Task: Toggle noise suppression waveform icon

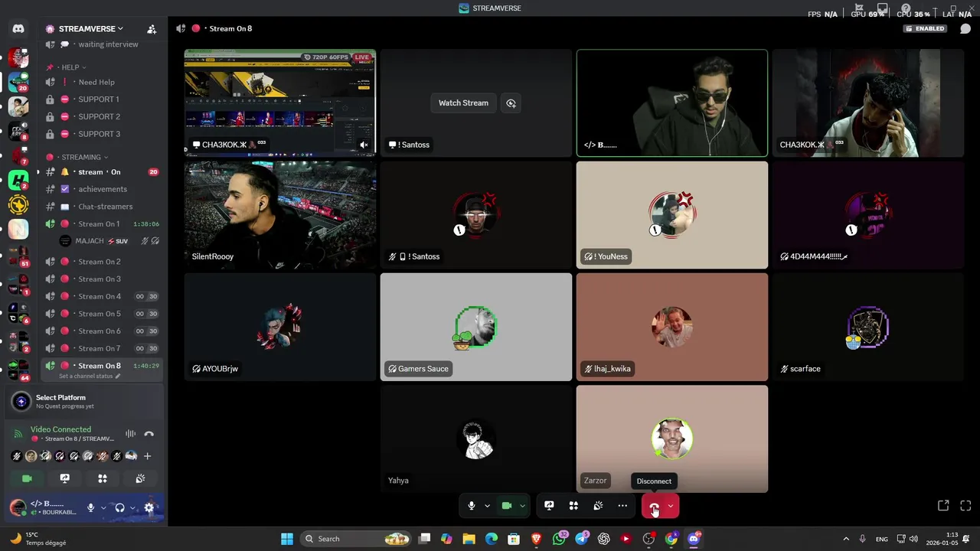Action: click(x=131, y=434)
